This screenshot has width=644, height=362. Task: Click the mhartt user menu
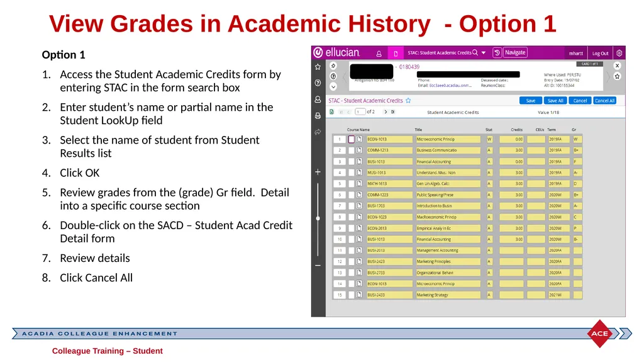[x=576, y=54]
